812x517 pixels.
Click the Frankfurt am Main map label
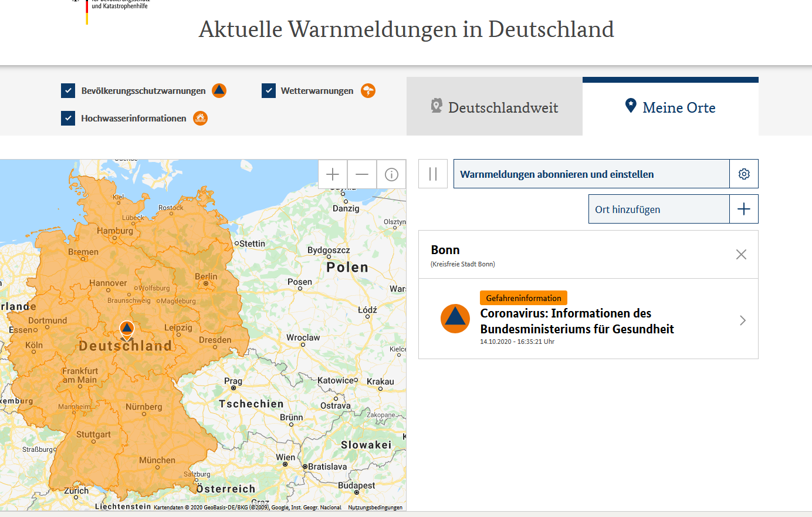[x=80, y=375]
